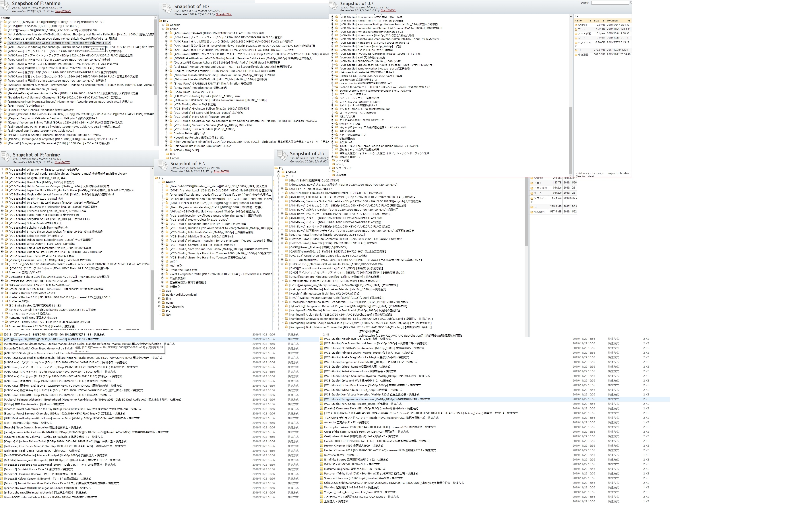Viewport: 791px width, 532px height.
Task: Collapse the anime folder in F:\ snapshot tree
Action: pyautogui.click(x=159, y=182)
